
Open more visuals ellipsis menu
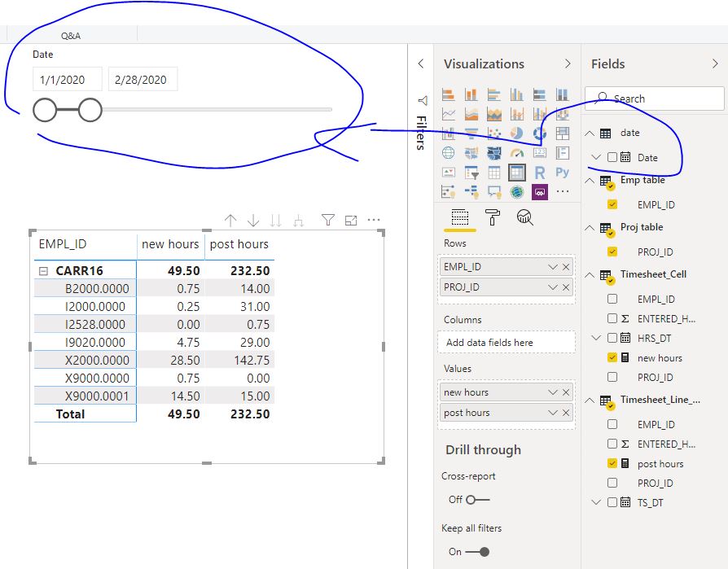click(562, 191)
